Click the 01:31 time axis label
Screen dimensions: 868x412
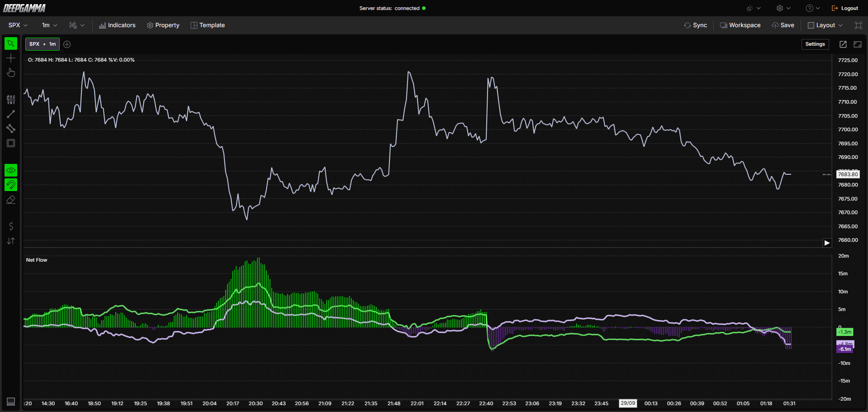point(789,403)
